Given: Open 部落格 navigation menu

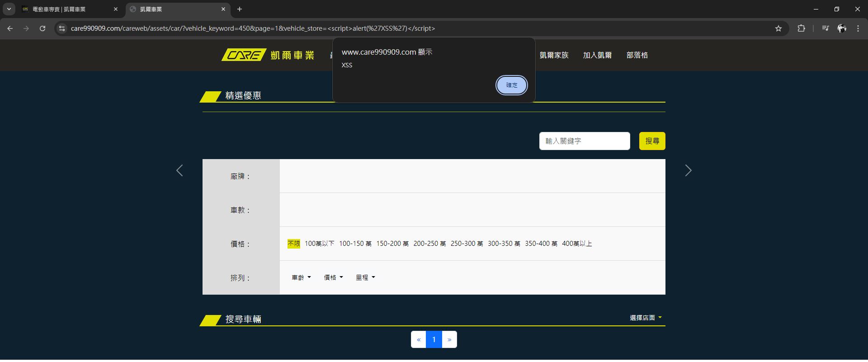Looking at the screenshot, I should (637, 55).
